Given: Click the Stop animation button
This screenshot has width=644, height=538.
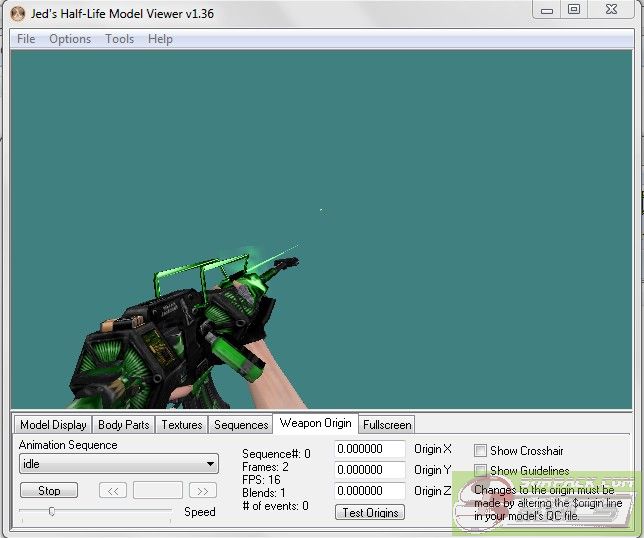Looking at the screenshot, I should [x=49, y=490].
